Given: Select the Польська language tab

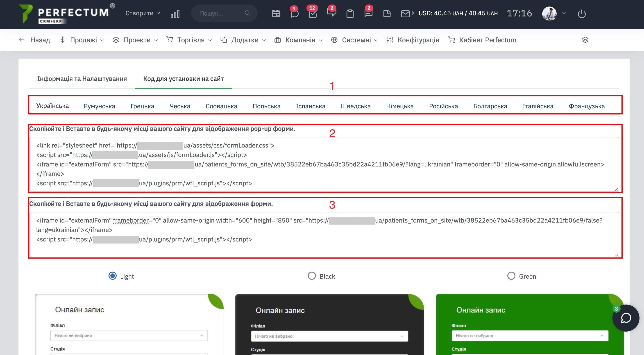Looking at the screenshot, I should 267,106.
